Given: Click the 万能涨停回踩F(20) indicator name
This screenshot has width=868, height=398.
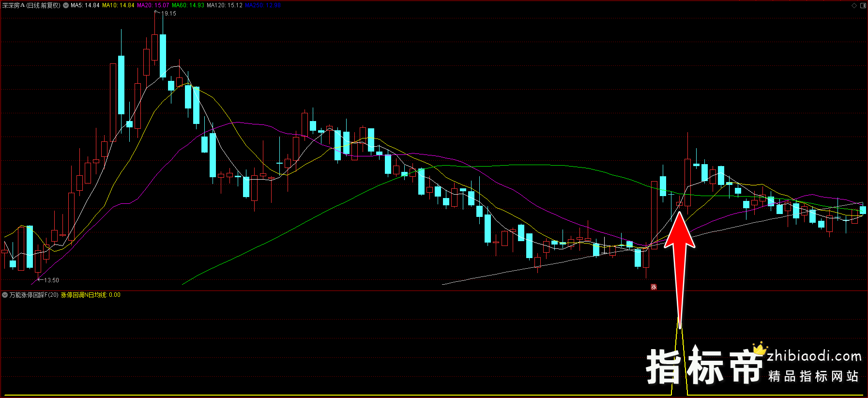Looking at the screenshot, I should click(x=34, y=295).
